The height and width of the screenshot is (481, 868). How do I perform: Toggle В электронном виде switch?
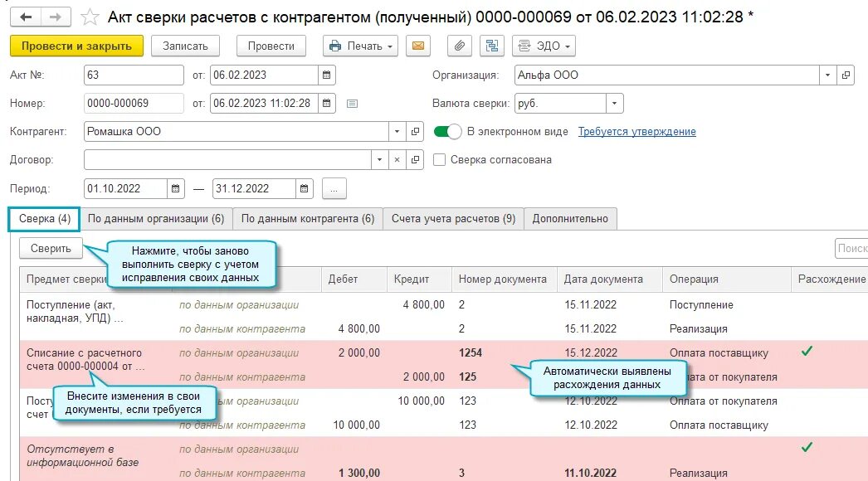(x=447, y=132)
